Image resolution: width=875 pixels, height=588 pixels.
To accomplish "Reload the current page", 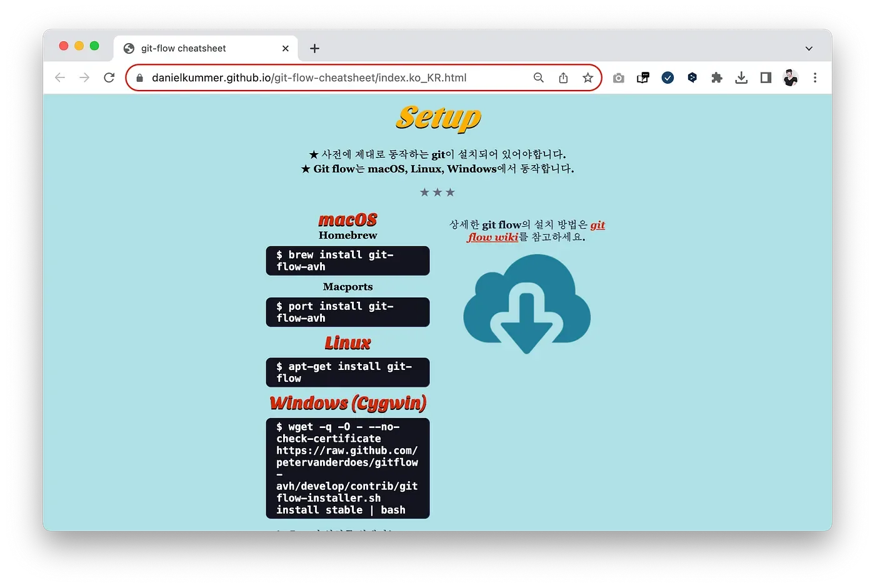I will (x=109, y=77).
